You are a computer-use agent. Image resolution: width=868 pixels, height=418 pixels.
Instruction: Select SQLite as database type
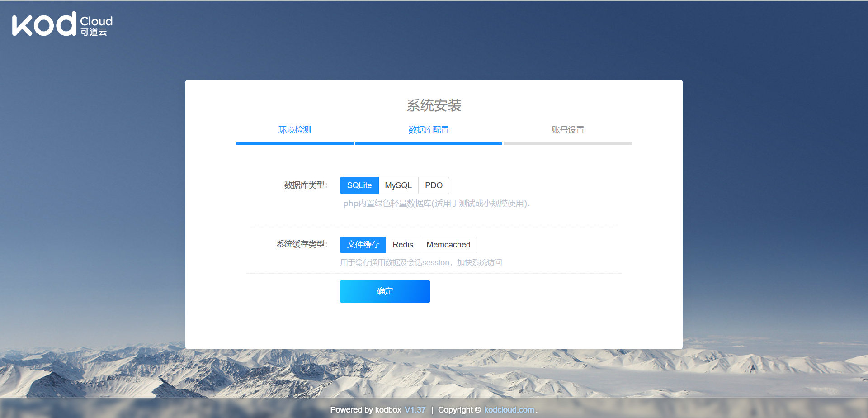coord(359,185)
